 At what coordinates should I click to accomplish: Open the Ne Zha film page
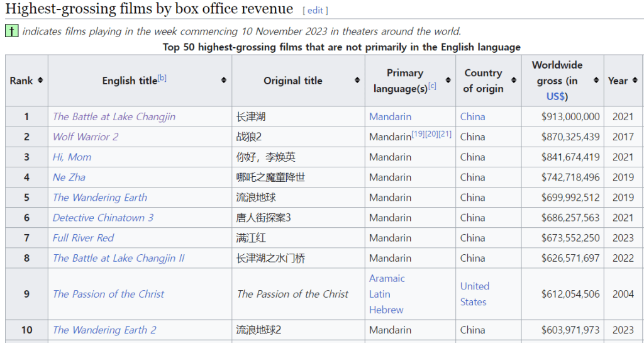click(69, 177)
